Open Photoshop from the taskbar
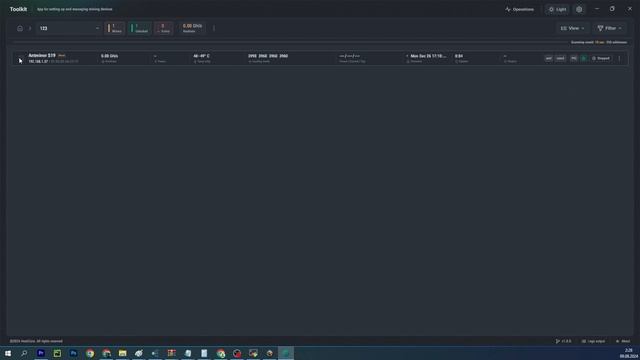The image size is (640, 360). 73,353
